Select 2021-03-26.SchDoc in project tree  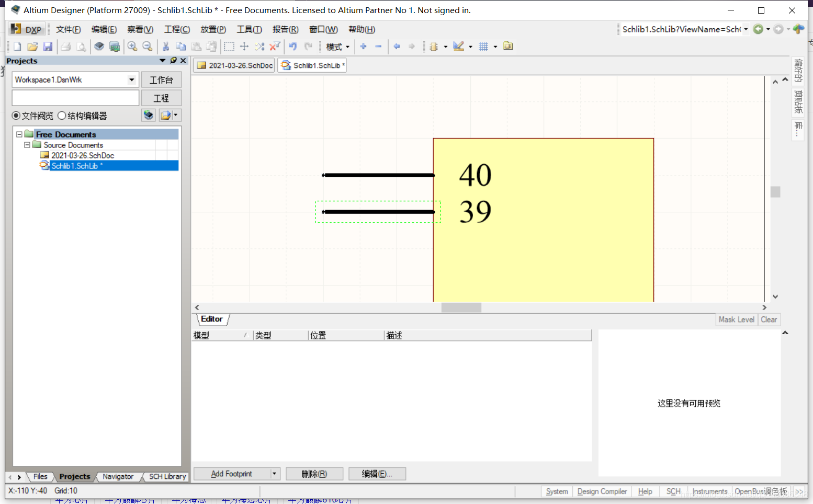(x=83, y=155)
